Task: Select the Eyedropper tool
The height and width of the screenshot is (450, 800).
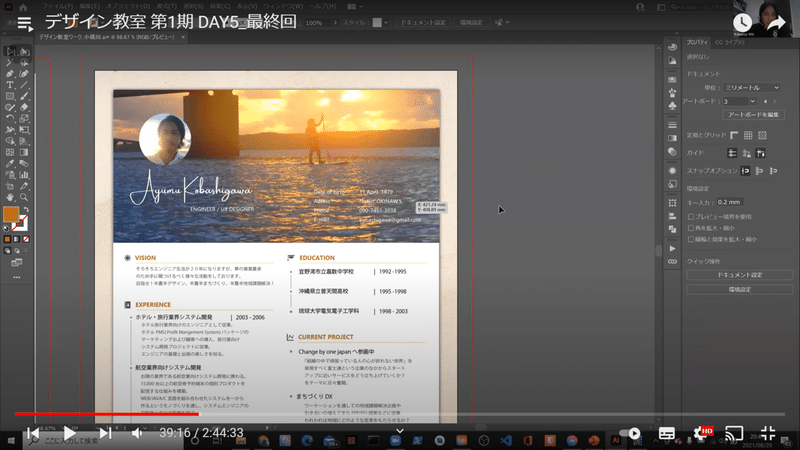Action: coord(10,164)
